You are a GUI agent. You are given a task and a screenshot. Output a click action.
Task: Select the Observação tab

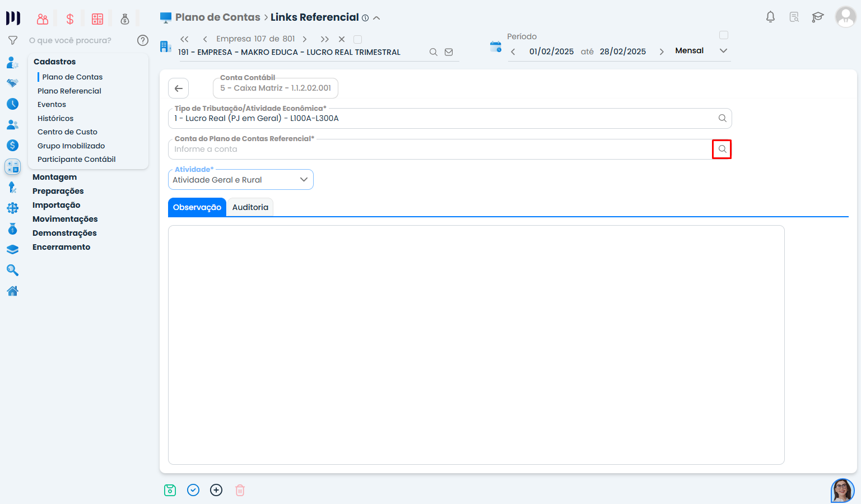[x=197, y=207]
